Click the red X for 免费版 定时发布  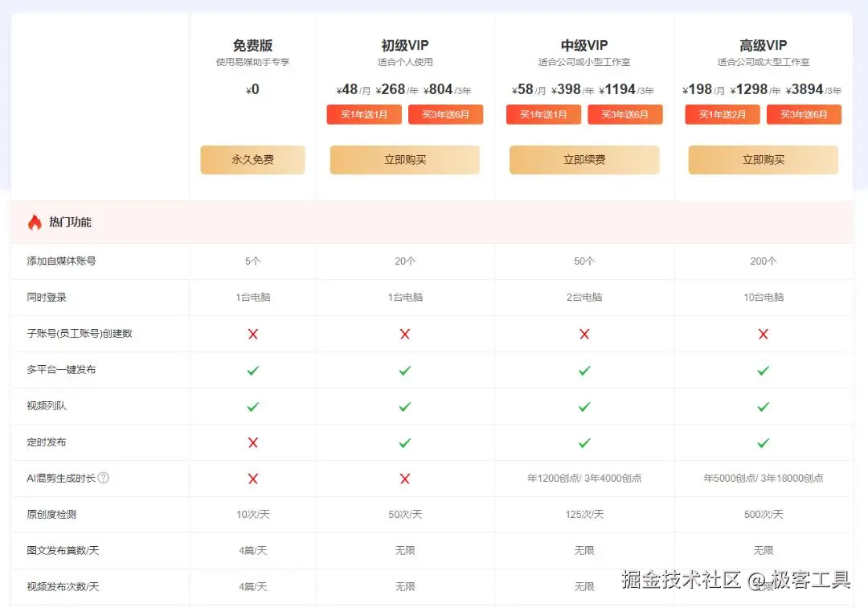[x=252, y=442]
